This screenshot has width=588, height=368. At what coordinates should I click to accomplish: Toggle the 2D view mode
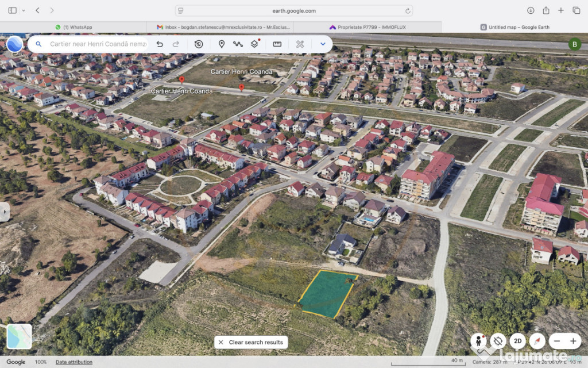pos(518,340)
